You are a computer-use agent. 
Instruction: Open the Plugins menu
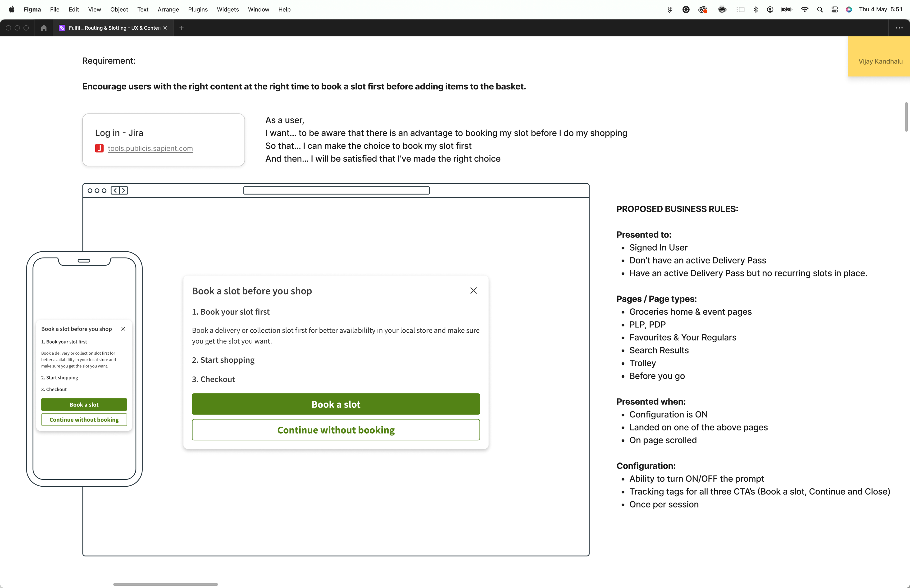(x=197, y=9)
